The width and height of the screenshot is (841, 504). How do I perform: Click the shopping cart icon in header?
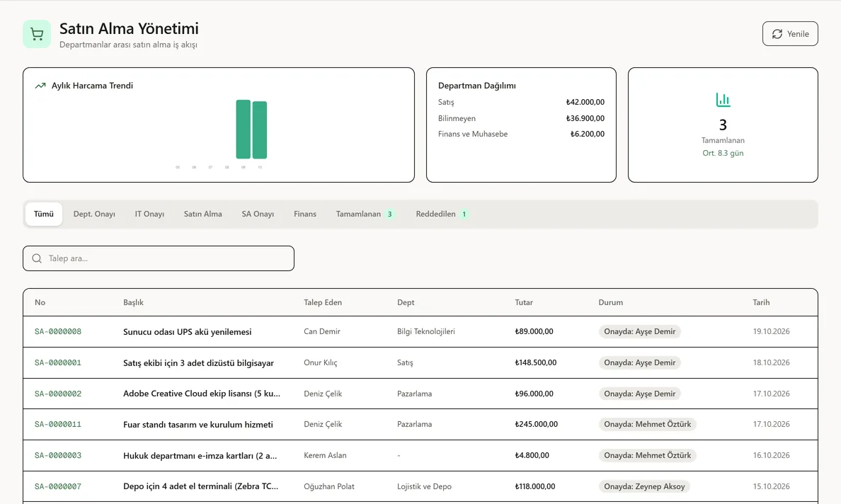37,34
